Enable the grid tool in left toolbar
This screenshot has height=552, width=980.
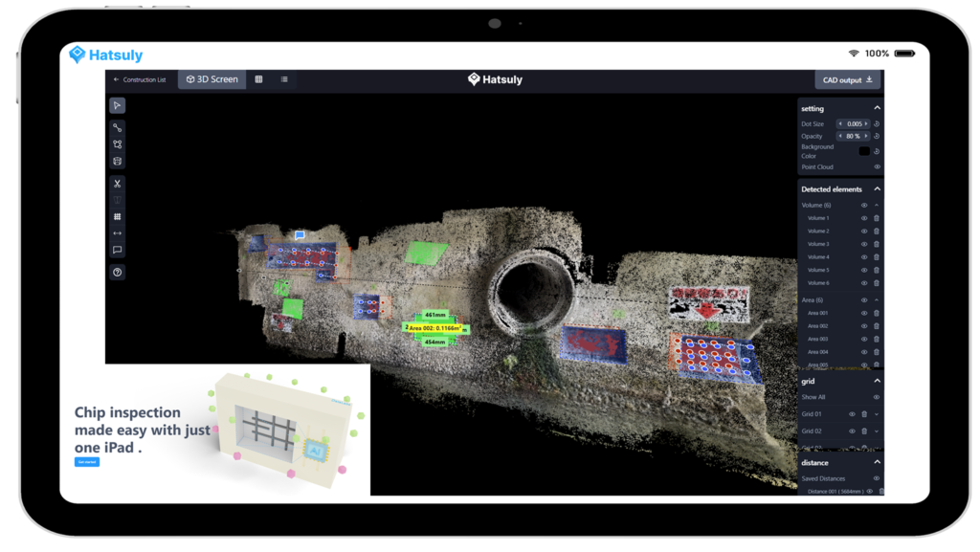(117, 217)
